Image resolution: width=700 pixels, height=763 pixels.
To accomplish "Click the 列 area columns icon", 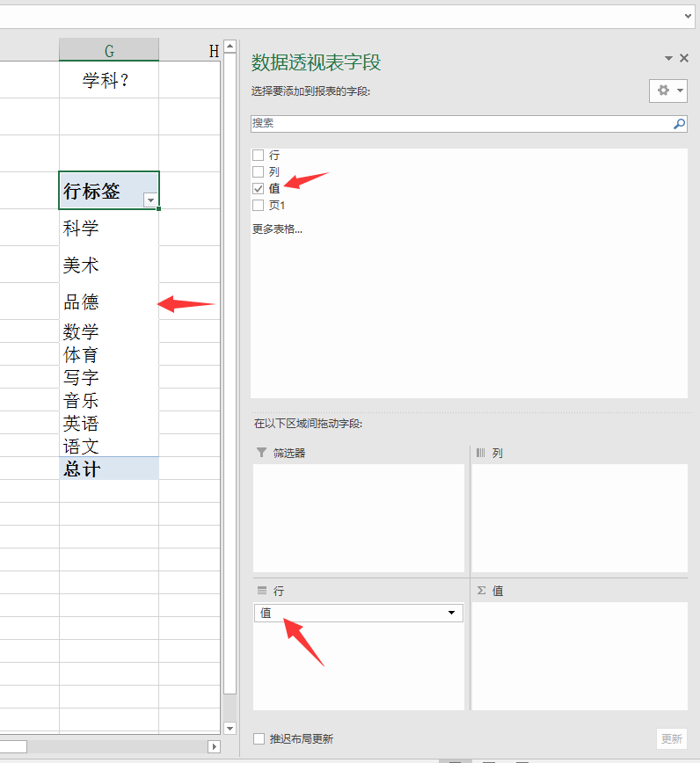I will click(480, 453).
